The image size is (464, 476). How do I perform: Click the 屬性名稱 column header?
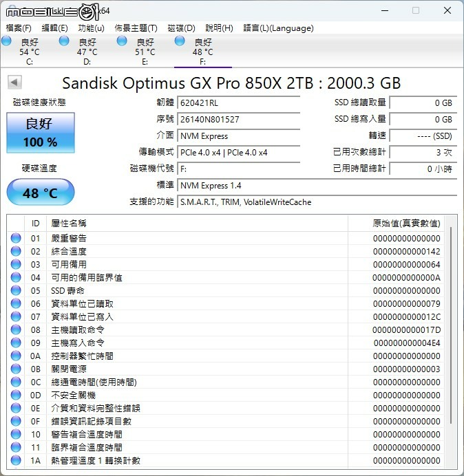pyautogui.click(x=197, y=224)
